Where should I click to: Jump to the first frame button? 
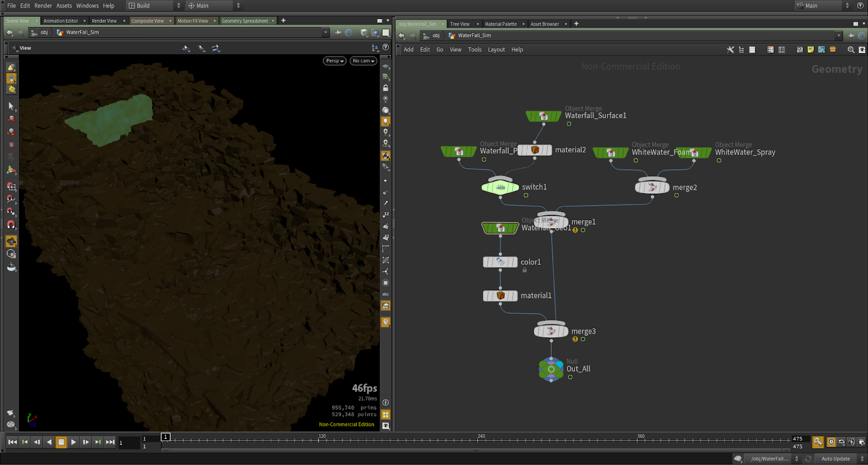coord(12,442)
